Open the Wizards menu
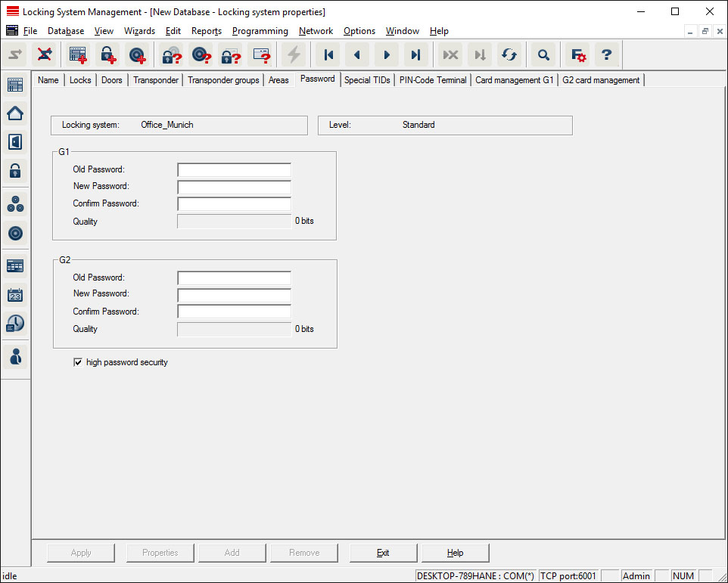Screen dimensions: 728x583 [139, 31]
